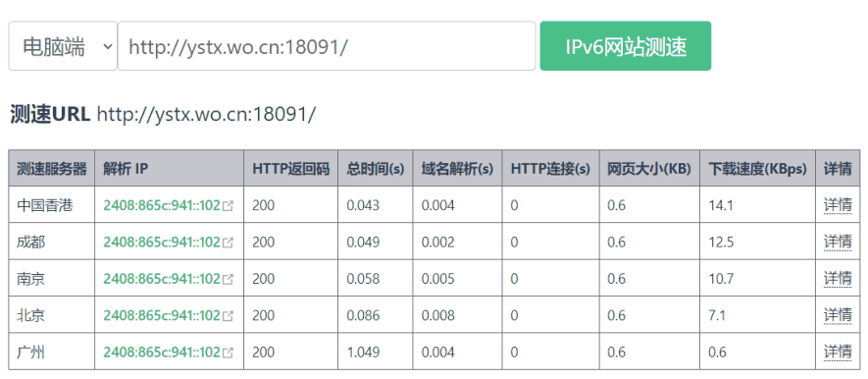Select the 详情 column header
This screenshot has width=868, height=379.
tap(838, 169)
